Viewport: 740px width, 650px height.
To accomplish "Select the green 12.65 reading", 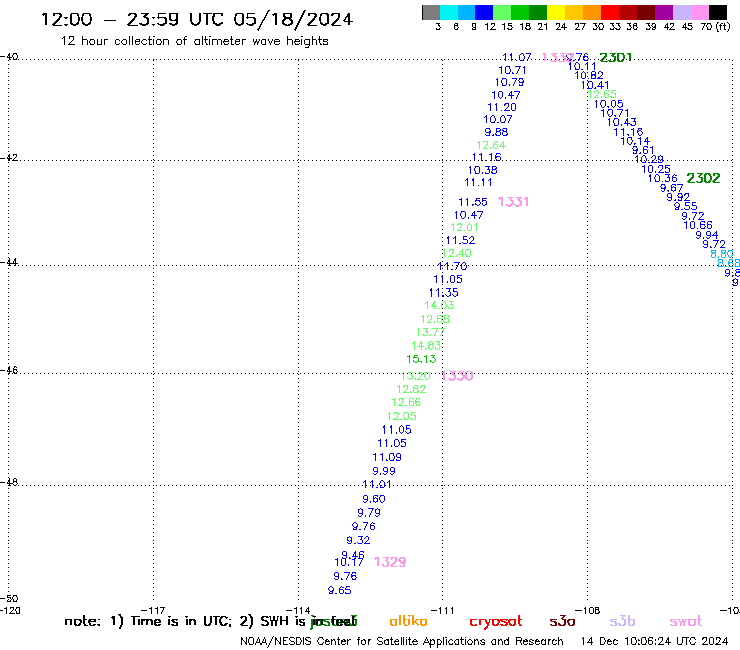I will pyautogui.click(x=602, y=94).
